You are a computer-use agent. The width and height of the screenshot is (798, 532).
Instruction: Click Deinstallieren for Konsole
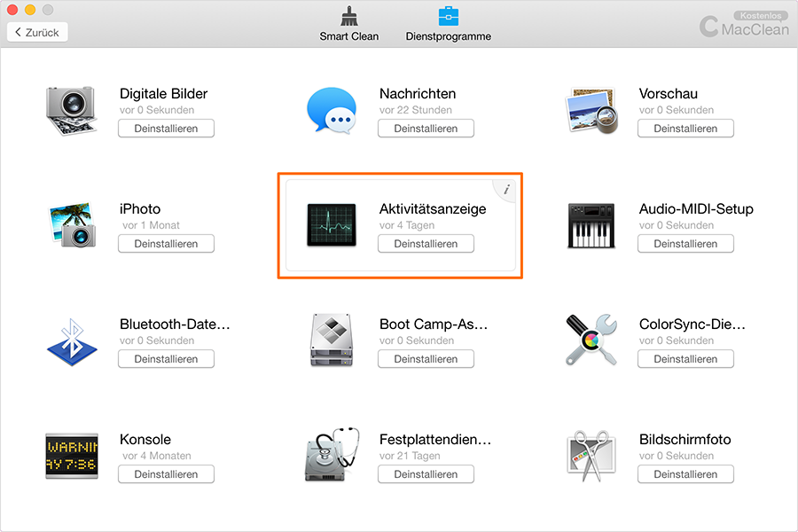(166, 474)
